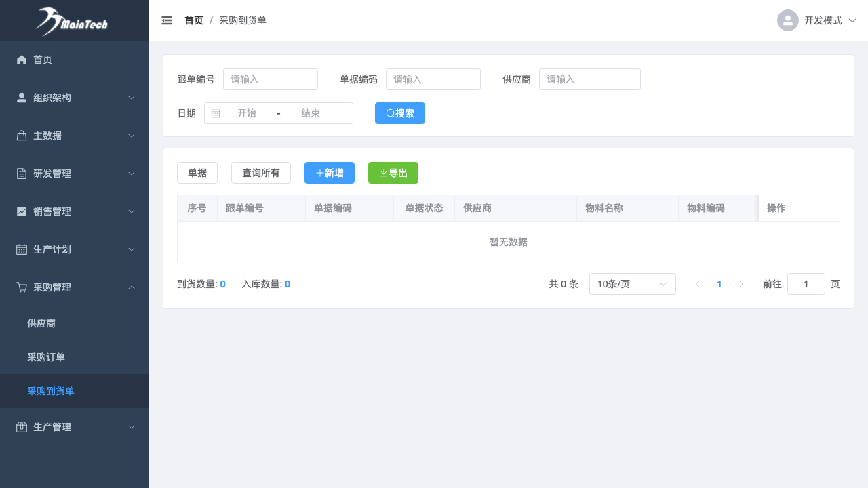Click the 销售管理 chart icon
This screenshot has width=868, height=488.
pos(22,211)
